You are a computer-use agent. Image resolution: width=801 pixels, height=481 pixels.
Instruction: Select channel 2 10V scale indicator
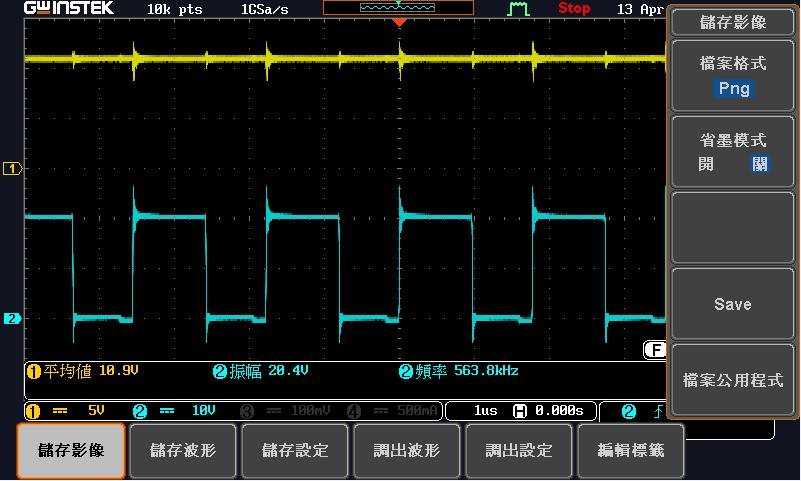click(175, 411)
